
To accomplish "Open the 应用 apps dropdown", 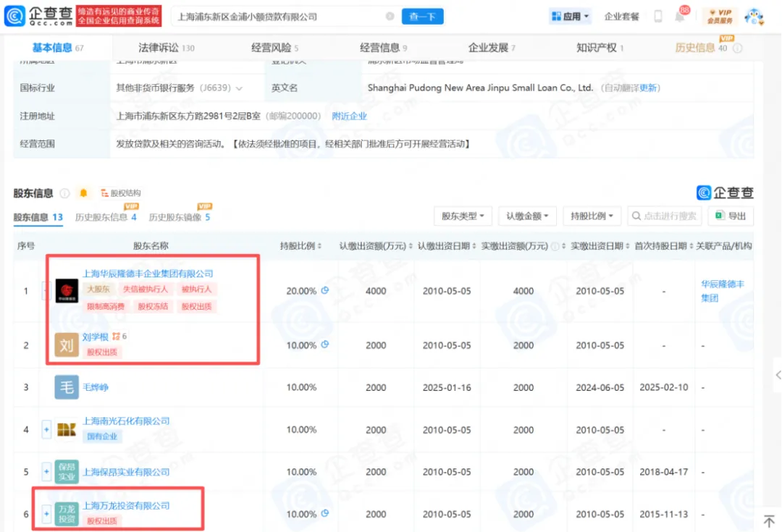I will (x=570, y=17).
